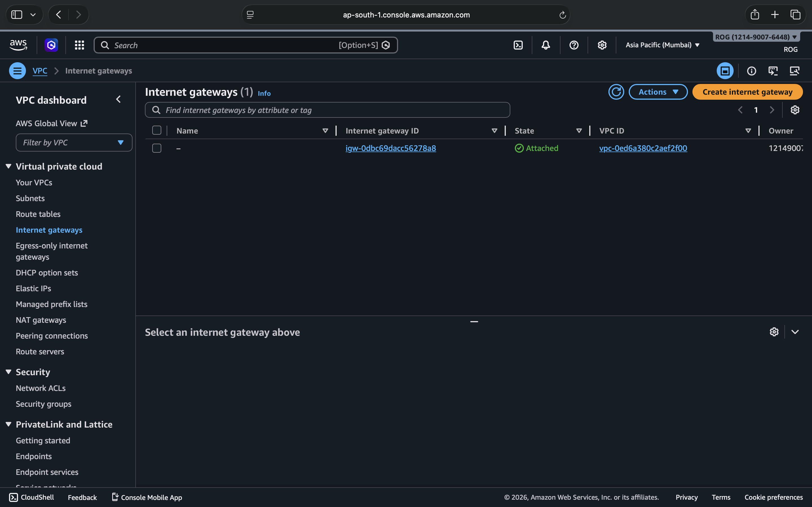Select all internet gateways header checkbox
812x507 pixels.
[x=157, y=130]
